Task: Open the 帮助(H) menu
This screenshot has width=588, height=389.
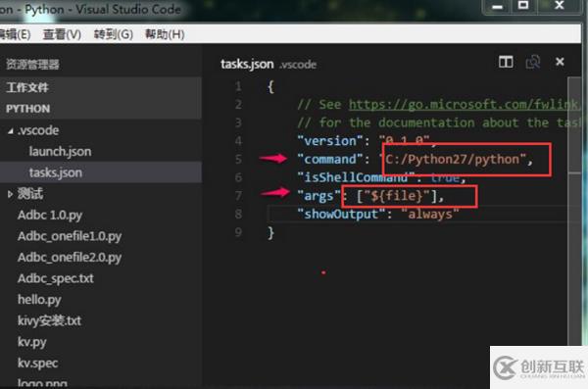Action: click(165, 34)
